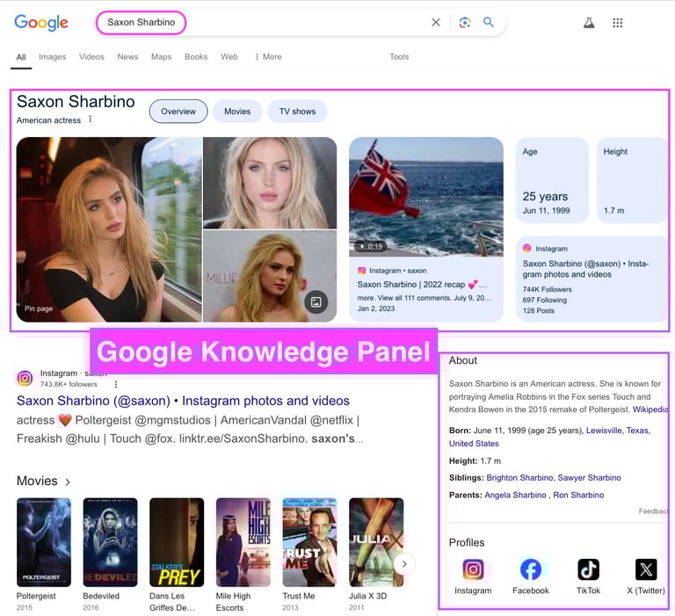Viewport: 675px width, 616px height.
Task: Open the options dots beside American actress
Action: pos(90,120)
